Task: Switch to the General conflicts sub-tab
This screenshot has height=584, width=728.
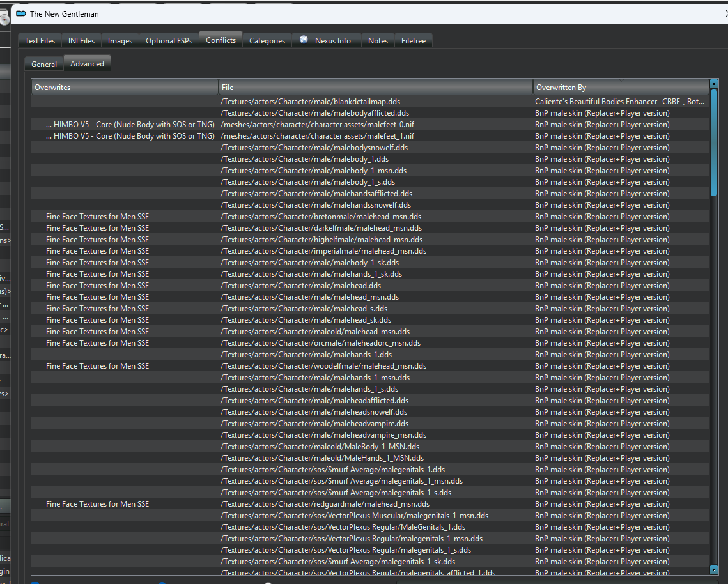Action: (44, 64)
